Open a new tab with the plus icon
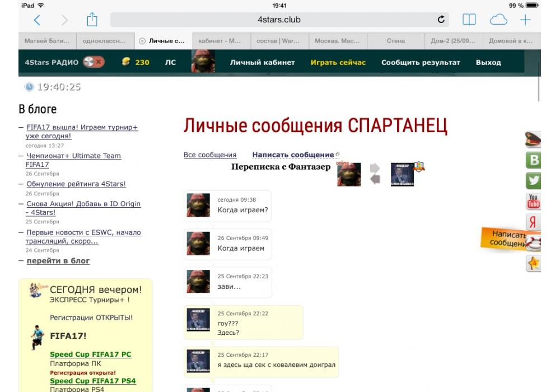 [525, 20]
